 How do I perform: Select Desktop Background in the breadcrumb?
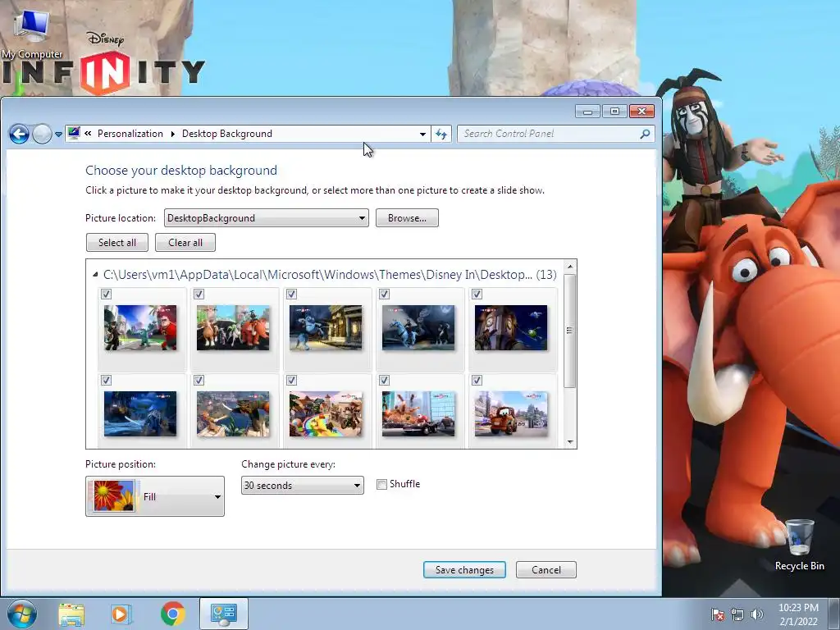[x=227, y=134]
